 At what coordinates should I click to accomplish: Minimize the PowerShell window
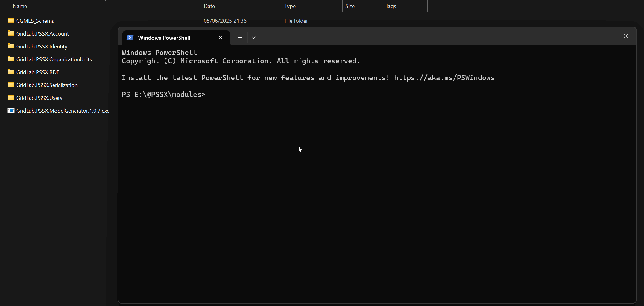tap(584, 36)
